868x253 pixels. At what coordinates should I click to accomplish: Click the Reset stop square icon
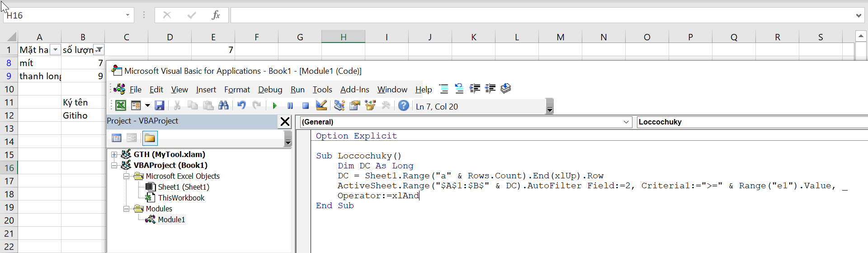[306, 106]
